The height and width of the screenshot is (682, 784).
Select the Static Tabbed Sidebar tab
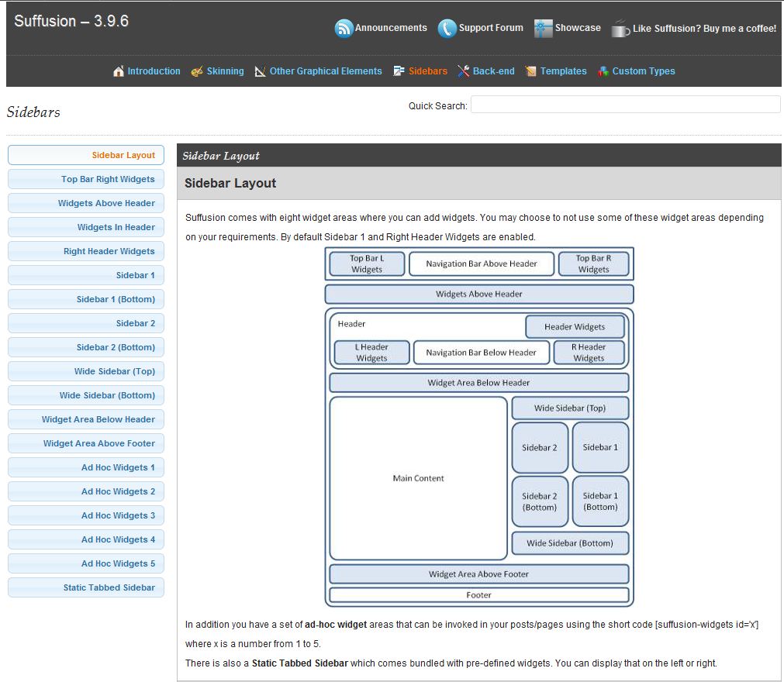point(86,587)
